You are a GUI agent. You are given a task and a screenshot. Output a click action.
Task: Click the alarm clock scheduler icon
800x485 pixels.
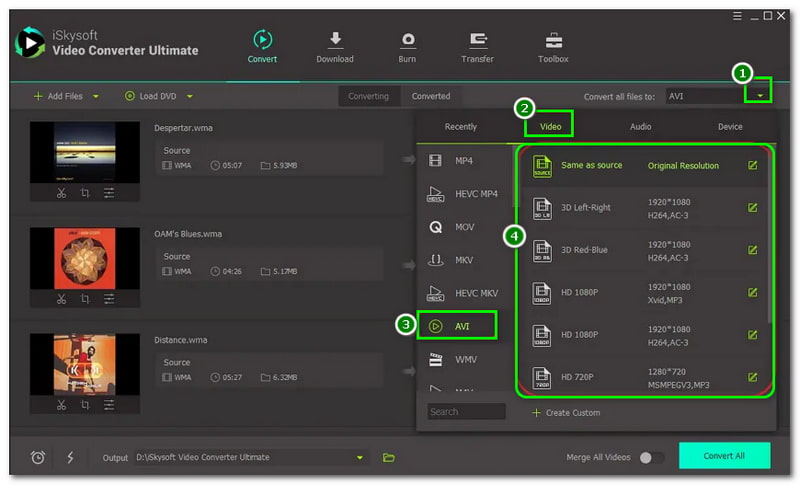tap(38, 457)
